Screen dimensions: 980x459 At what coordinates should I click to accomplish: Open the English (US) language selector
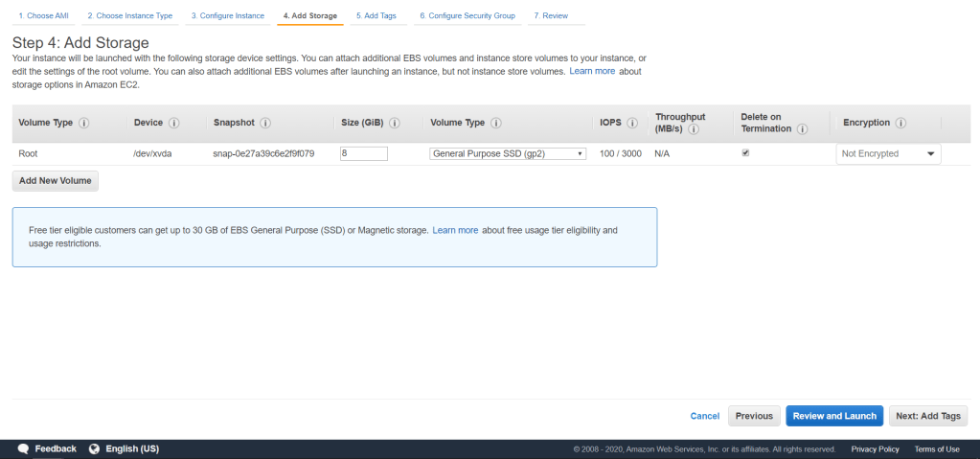124,448
